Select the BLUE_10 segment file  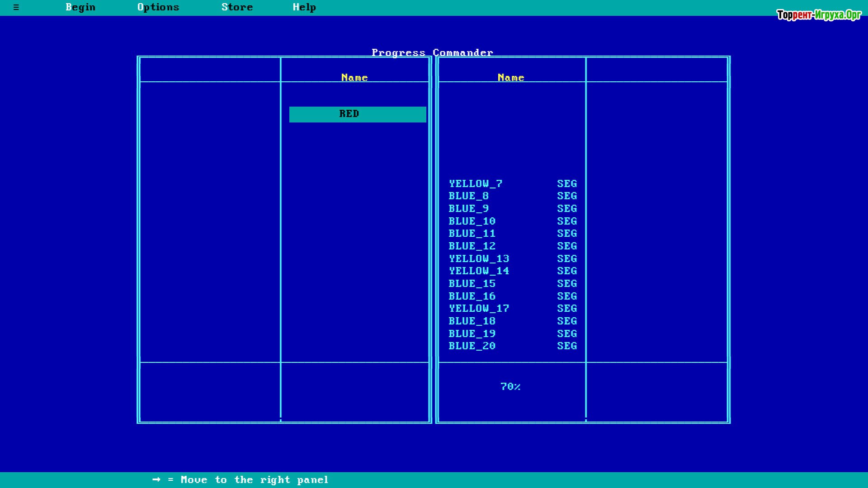point(472,221)
